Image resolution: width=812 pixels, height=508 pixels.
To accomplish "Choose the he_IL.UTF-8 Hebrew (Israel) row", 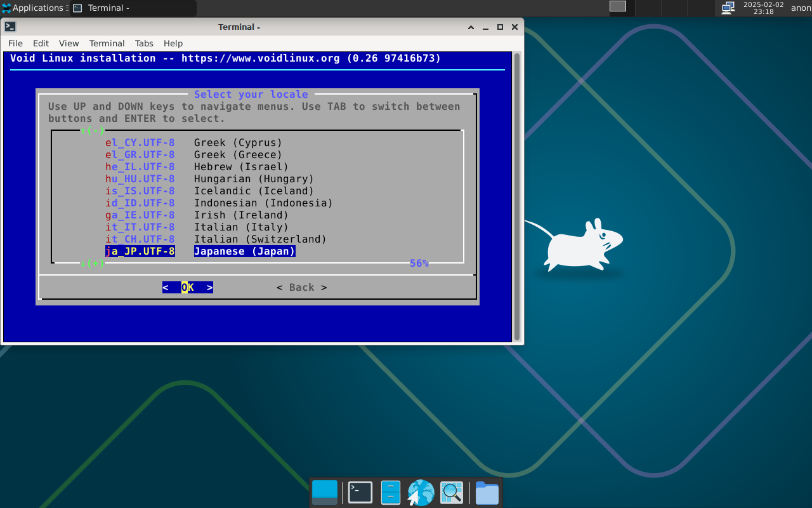I will (197, 167).
